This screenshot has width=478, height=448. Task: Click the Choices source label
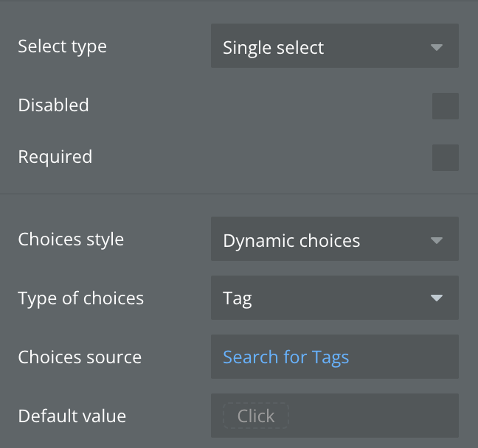[x=80, y=357]
